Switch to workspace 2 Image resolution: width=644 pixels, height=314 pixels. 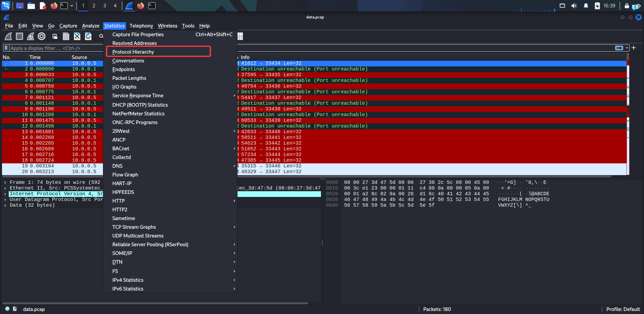click(94, 6)
